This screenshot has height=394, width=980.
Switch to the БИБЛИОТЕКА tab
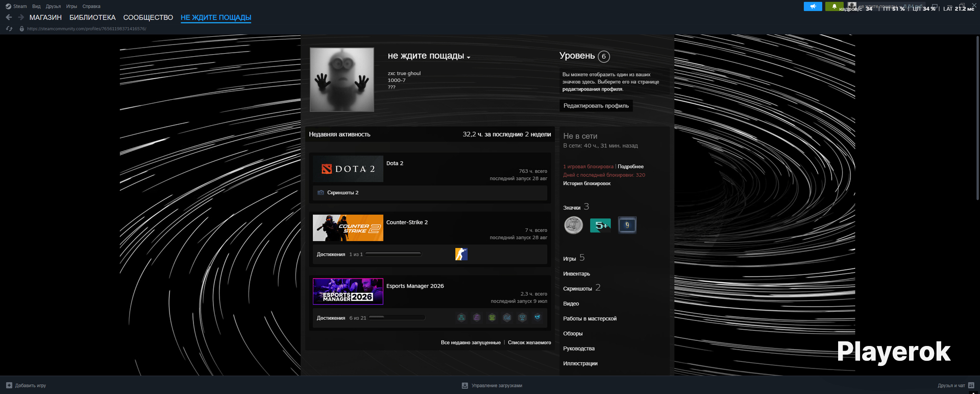click(92, 17)
